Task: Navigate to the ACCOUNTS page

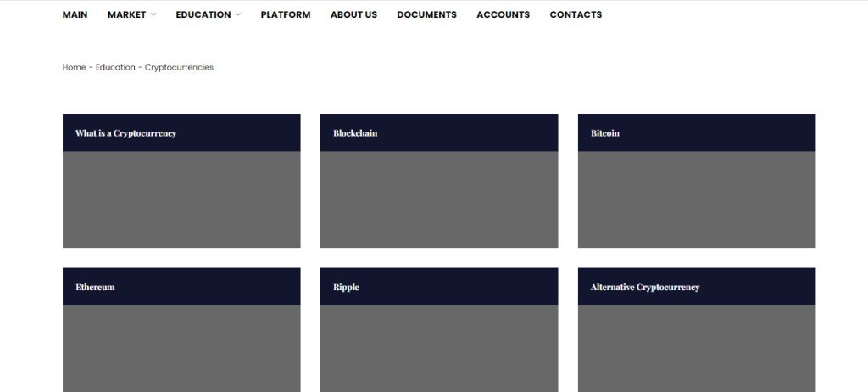Action: 504,15
